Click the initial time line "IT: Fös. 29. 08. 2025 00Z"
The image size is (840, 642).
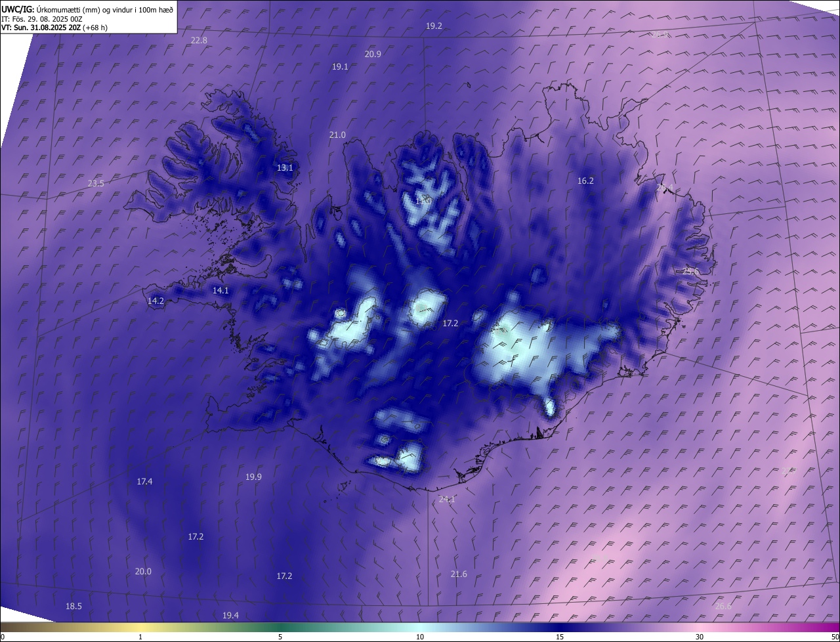pyautogui.click(x=42, y=19)
